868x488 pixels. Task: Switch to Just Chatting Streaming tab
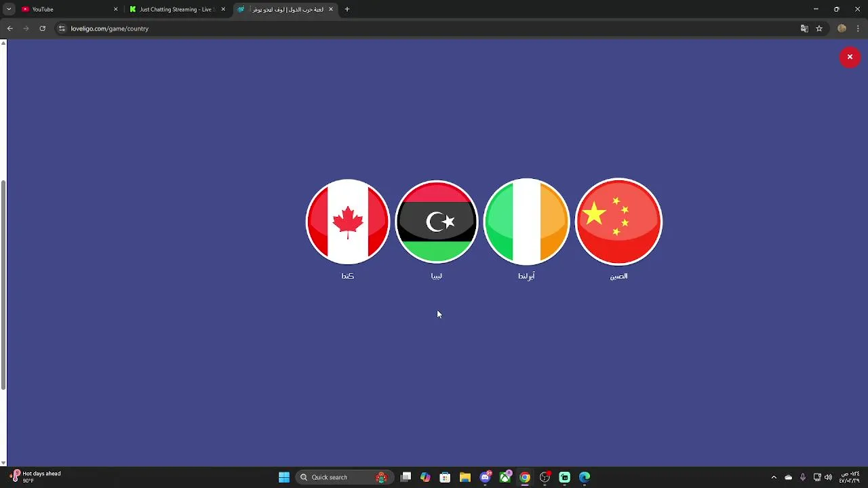[176, 9]
